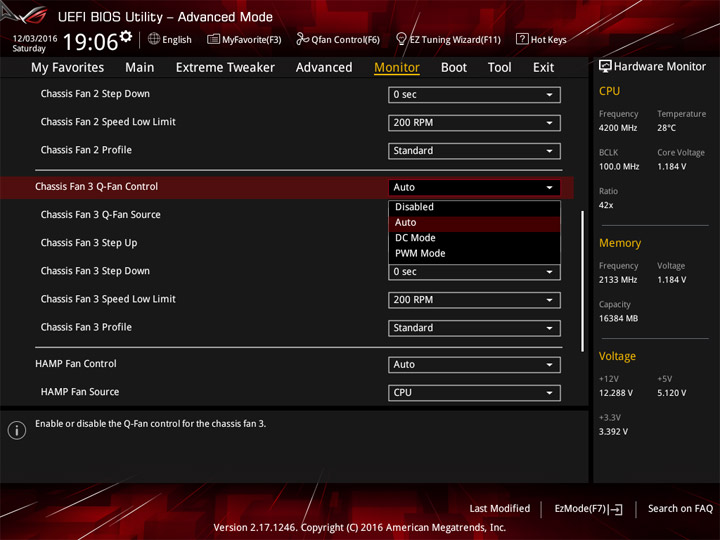Open the Tool tab
This screenshot has height=540, width=720.
click(499, 68)
